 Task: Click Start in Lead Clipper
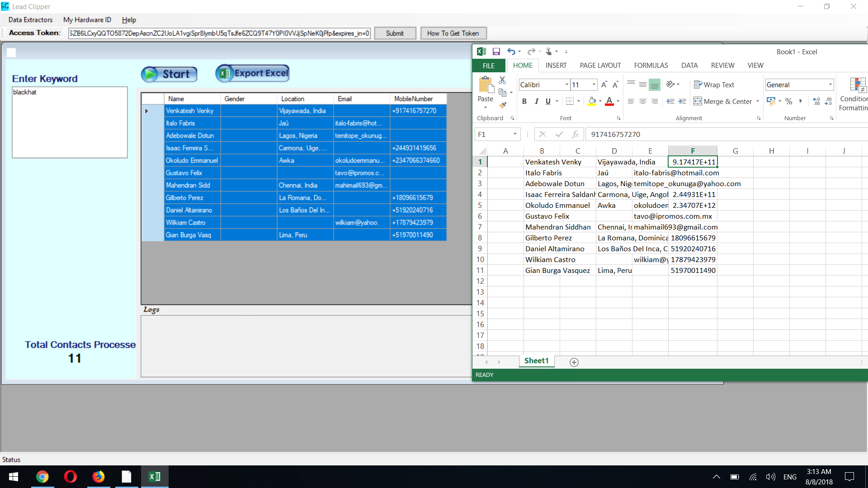point(169,74)
